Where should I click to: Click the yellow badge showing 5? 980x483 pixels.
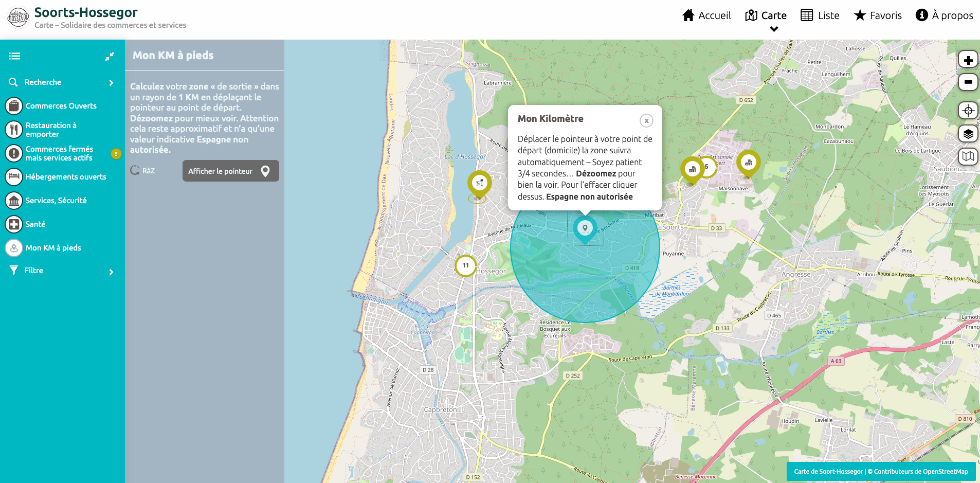[116, 154]
